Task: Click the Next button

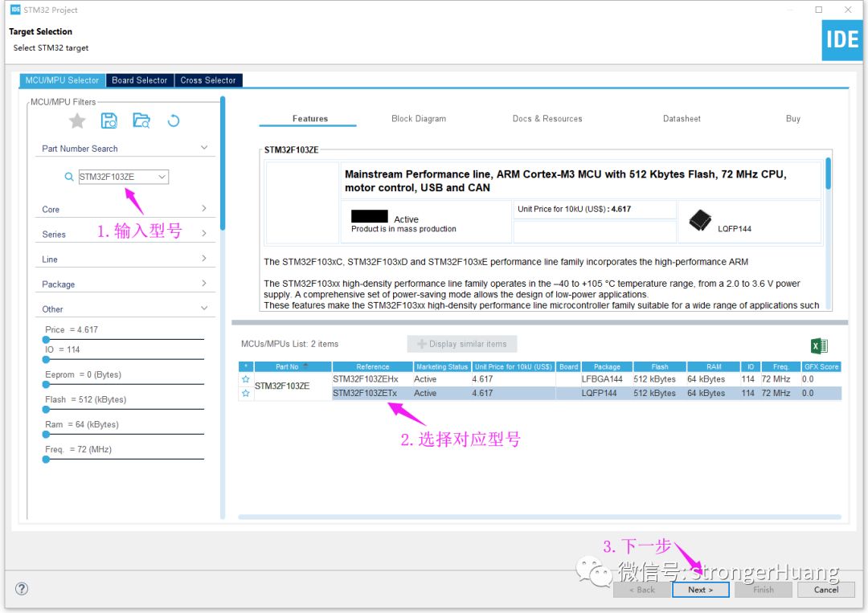Action: tap(700, 590)
